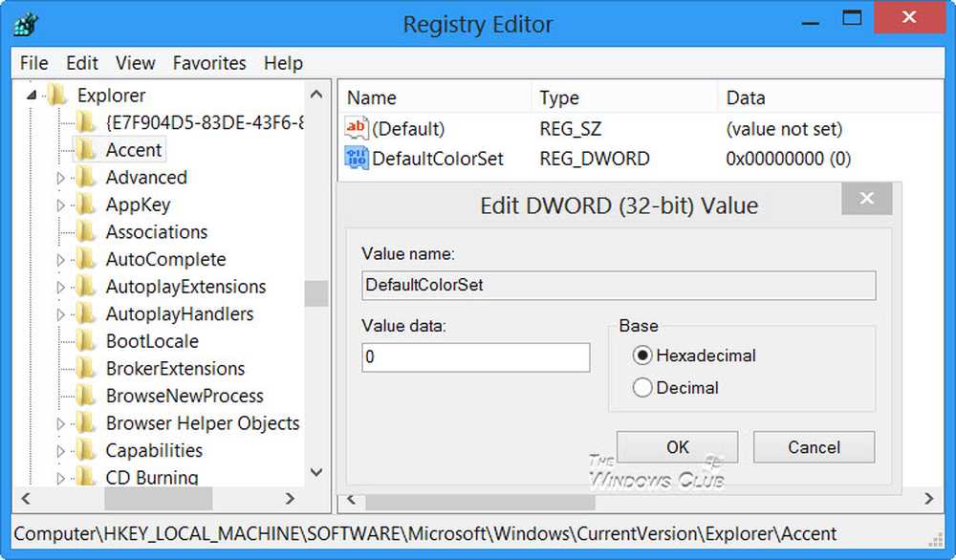956x560 pixels.
Task: Confirm the DWORD edit with OK
Action: tap(678, 447)
